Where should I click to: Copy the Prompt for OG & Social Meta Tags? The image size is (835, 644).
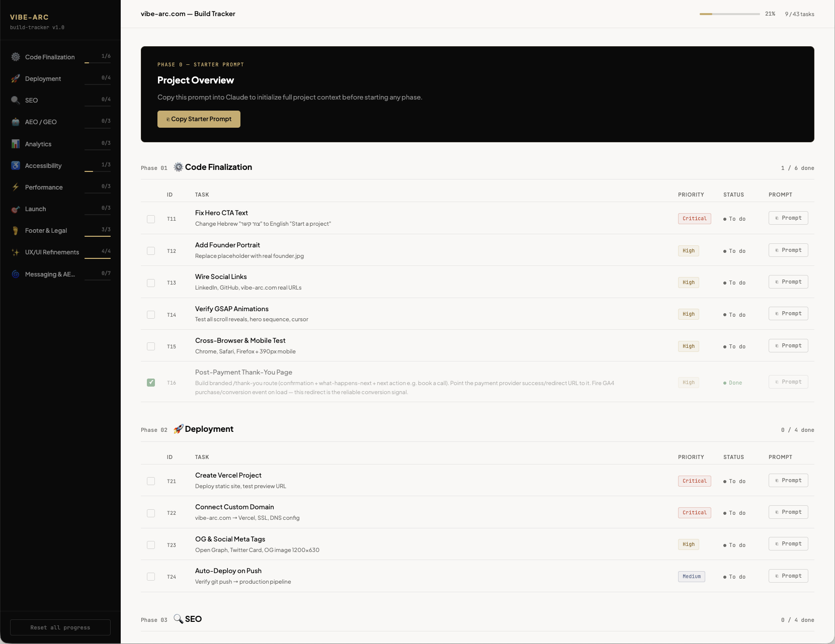point(788,543)
